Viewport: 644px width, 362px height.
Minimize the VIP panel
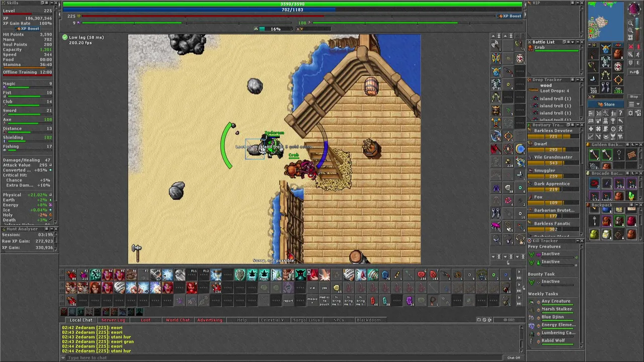point(578,3)
